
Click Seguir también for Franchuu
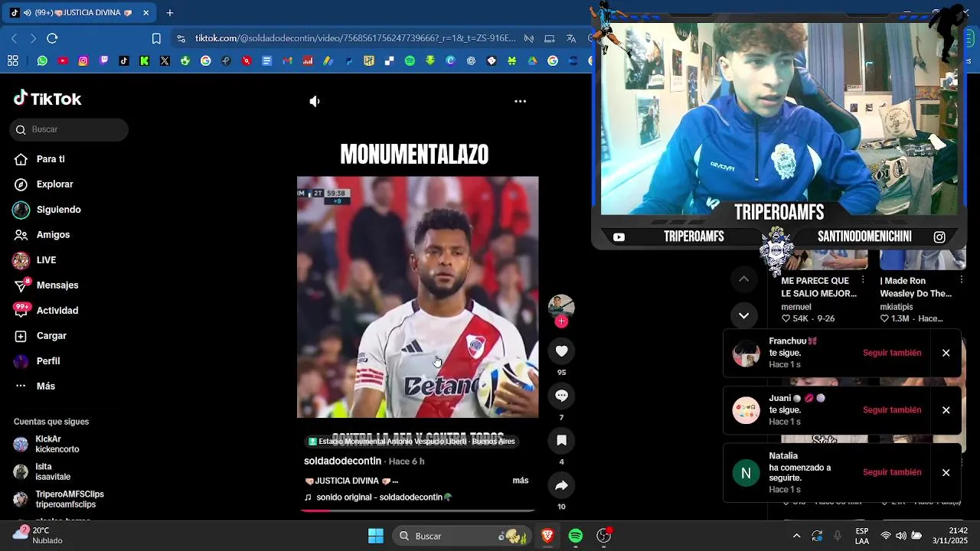[892, 353]
